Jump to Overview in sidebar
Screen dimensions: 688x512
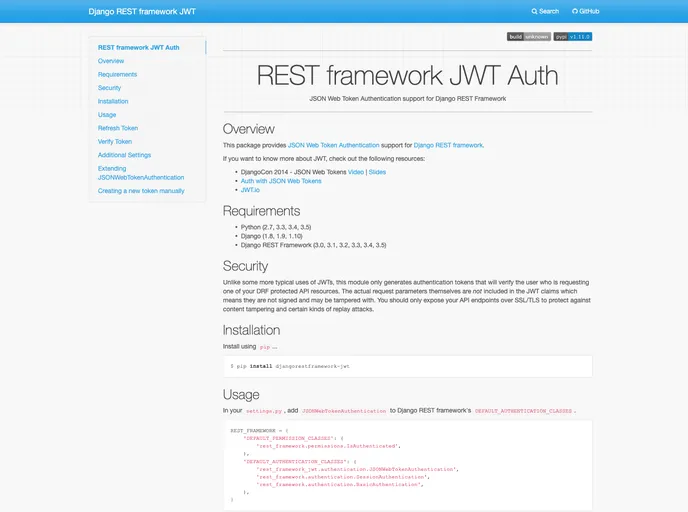click(111, 61)
